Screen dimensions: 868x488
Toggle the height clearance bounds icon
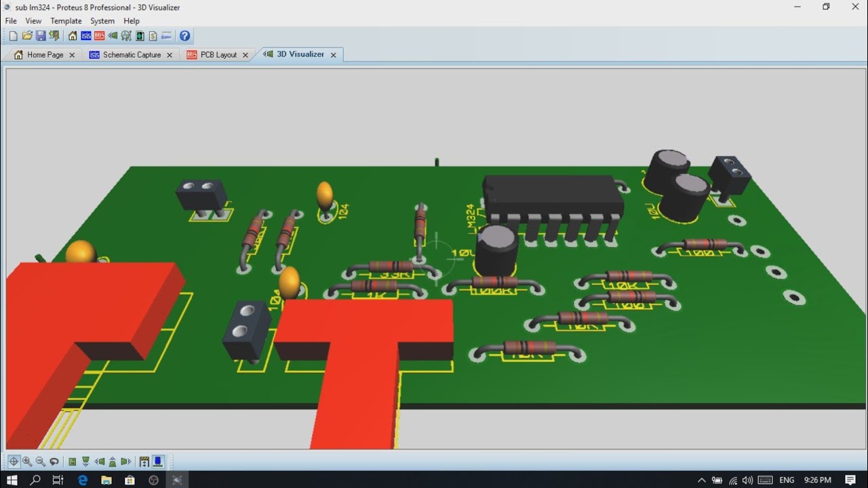[144, 462]
